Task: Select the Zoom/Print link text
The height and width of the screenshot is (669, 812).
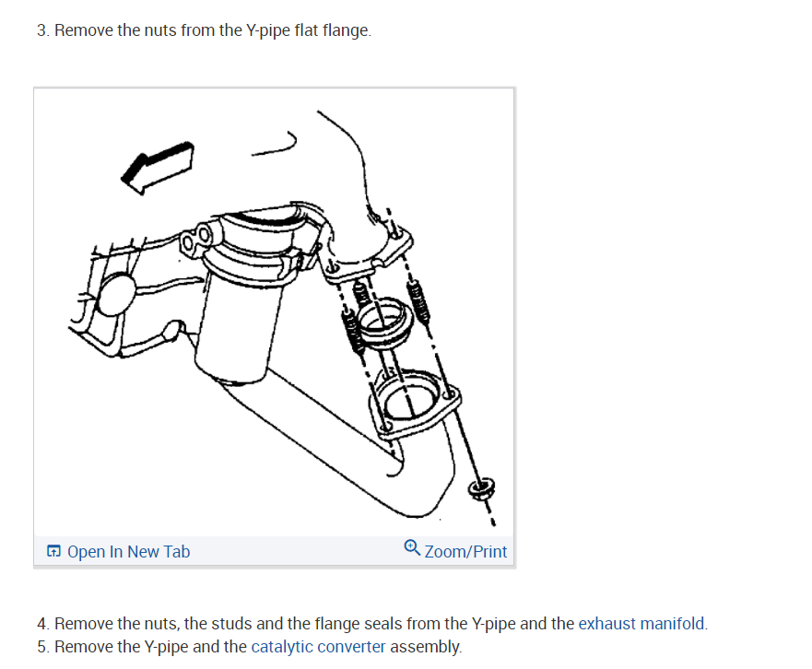Action: coord(465,551)
